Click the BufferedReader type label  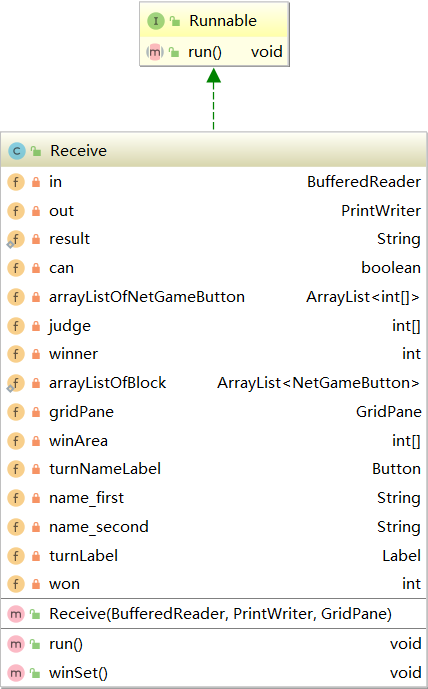click(x=363, y=182)
